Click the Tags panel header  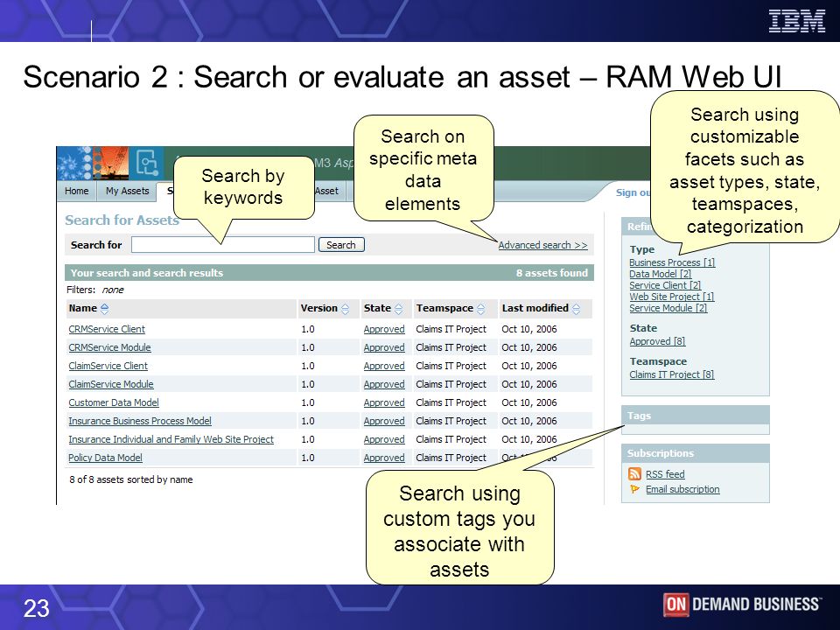pyautogui.click(x=696, y=415)
